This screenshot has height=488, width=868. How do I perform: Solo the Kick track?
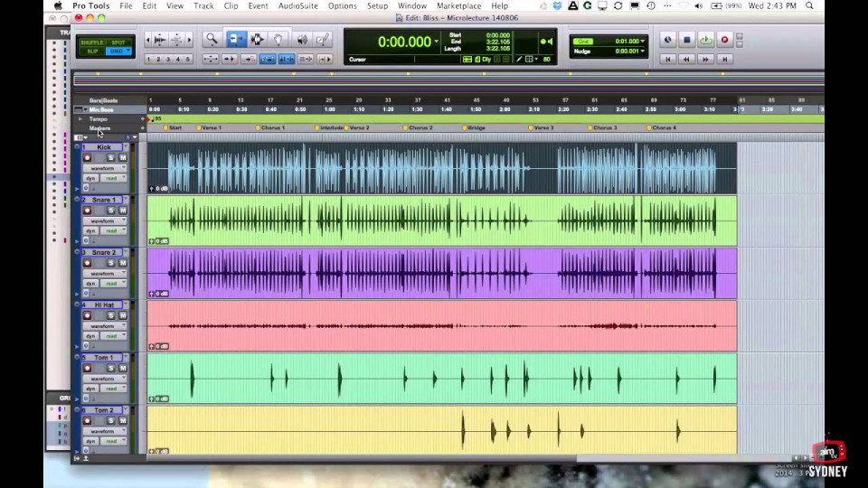point(110,157)
